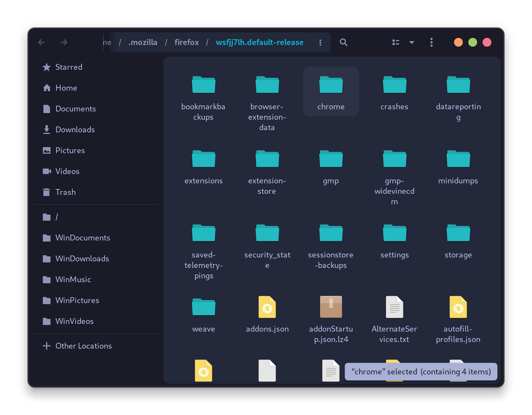
Task: Open the view options dropdown arrow
Action: (x=411, y=42)
